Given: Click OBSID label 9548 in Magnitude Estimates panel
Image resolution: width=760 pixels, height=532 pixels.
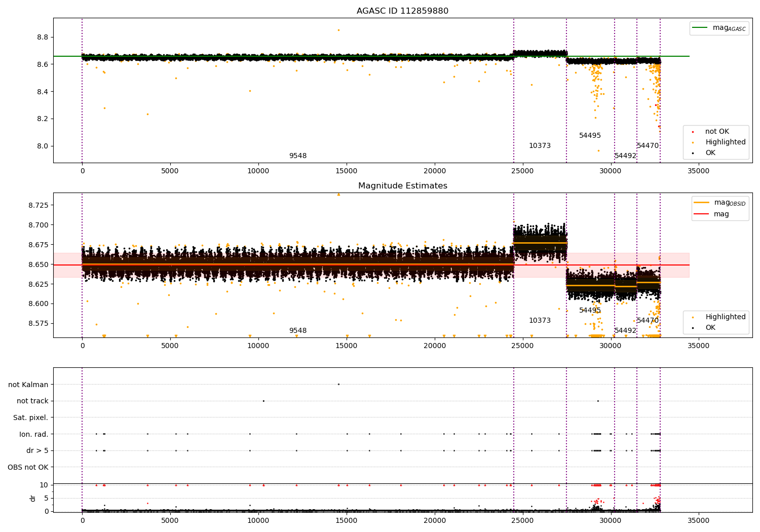Looking at the screenshot, I should coord(298,331).
